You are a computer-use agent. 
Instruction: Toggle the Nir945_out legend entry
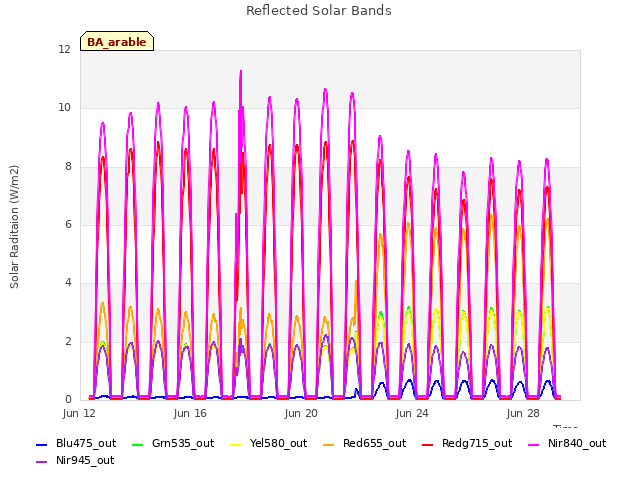pyautogui.click(x=75, y=460)
